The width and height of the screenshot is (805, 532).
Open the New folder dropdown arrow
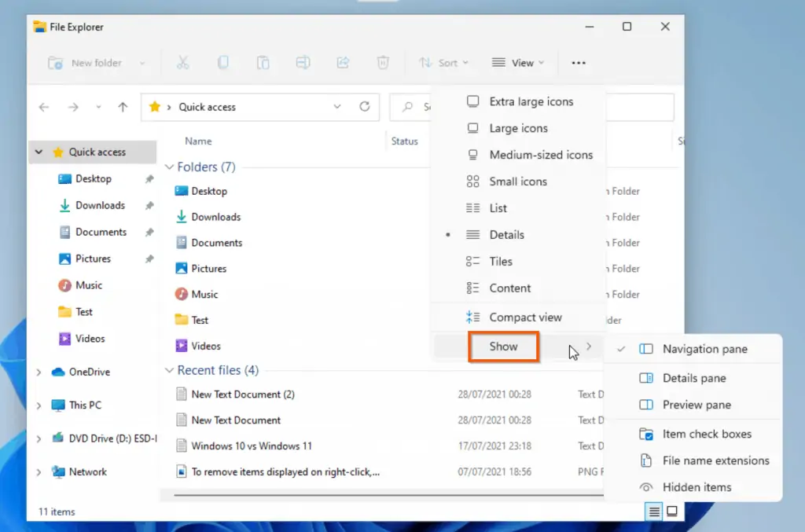click(142, 63)
